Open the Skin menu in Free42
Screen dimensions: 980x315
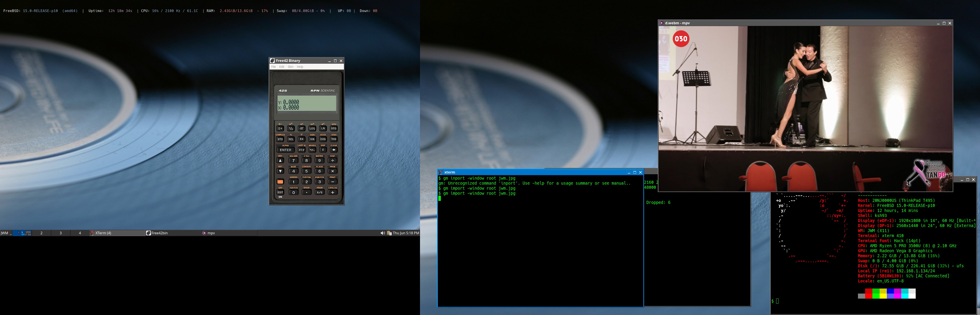click(291, 67)
